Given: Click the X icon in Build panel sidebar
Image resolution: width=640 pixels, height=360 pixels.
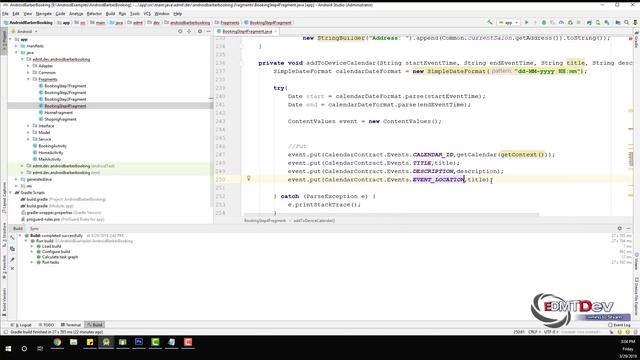Looking at the screenshot, I should tap(12, 269).
